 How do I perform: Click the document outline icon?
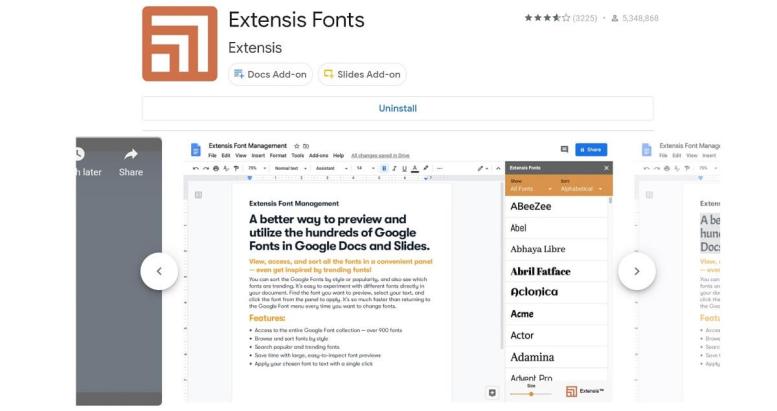(x=198, y=195)
